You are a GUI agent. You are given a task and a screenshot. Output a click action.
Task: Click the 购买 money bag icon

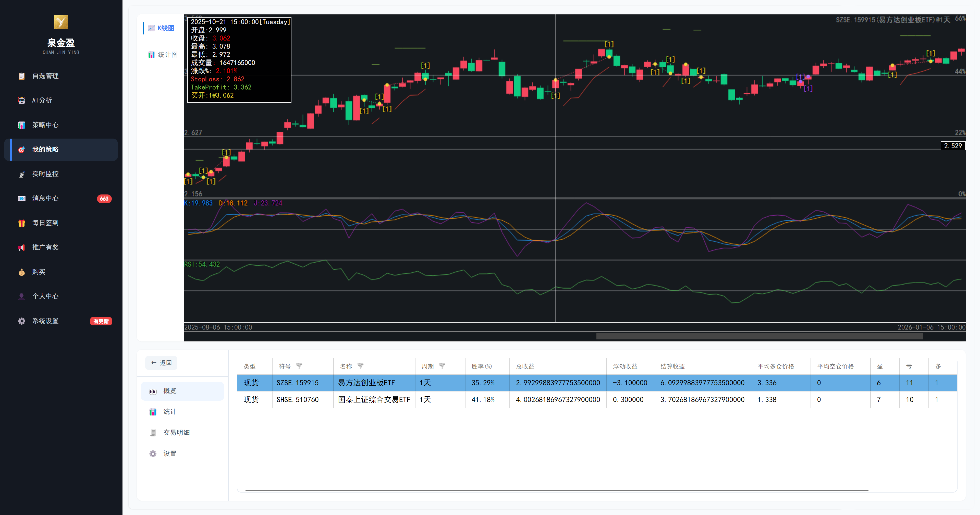(x=22, y=272)
